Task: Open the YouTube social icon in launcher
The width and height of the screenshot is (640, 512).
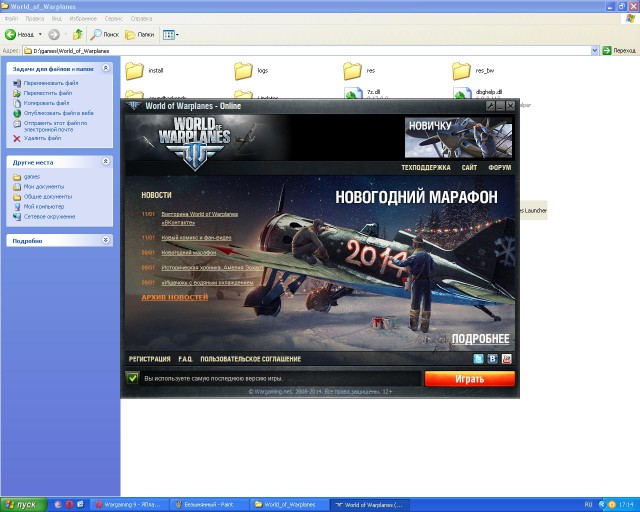Action: [507, 359]
